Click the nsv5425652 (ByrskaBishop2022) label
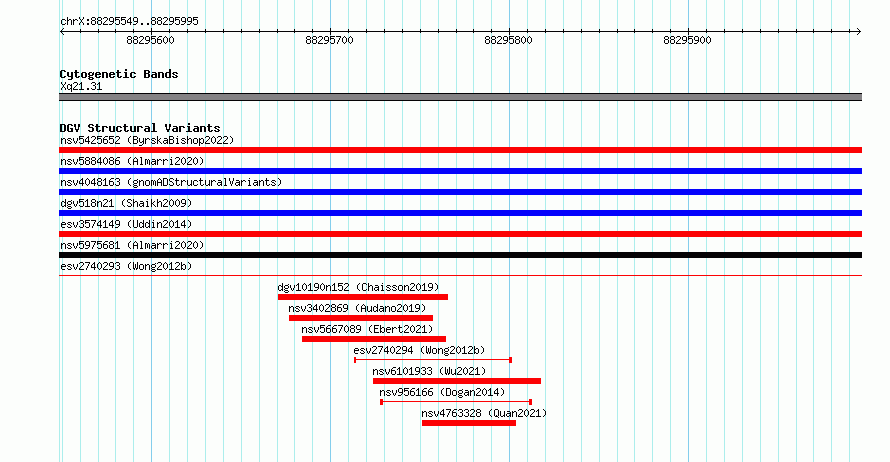 147,140
